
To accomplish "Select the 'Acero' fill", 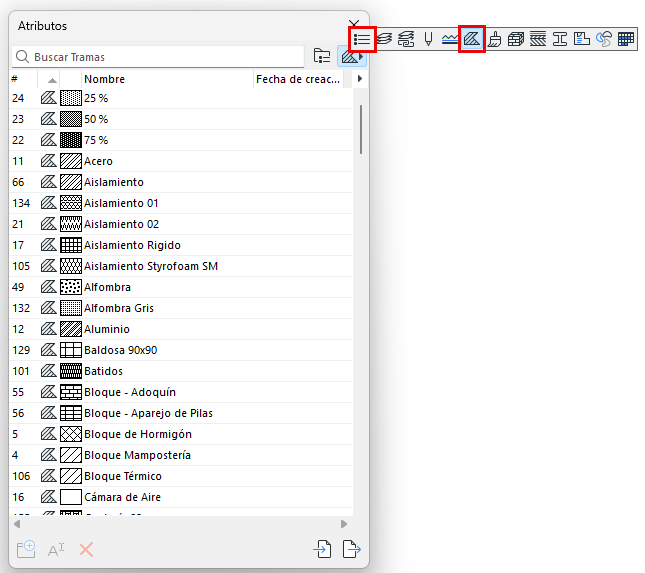I will (x=181, y=161).
